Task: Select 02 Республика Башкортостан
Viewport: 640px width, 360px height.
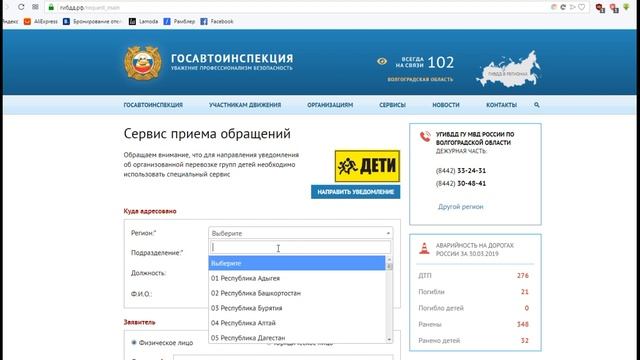Action: click(297, 293)
